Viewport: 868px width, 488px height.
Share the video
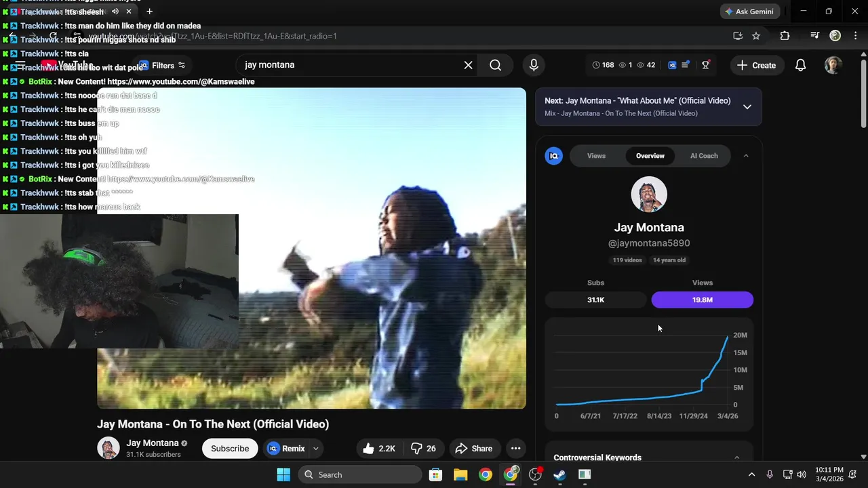click(473, 449)
